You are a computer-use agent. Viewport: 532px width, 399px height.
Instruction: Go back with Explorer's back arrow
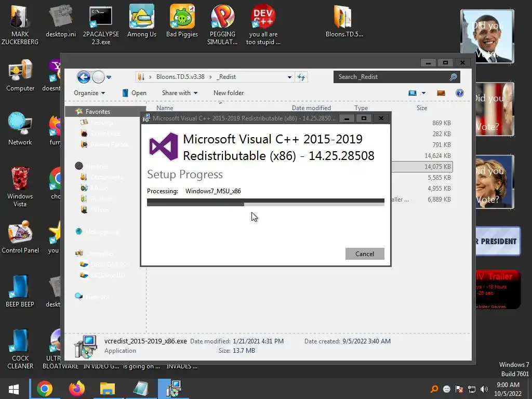coord(84,77)
